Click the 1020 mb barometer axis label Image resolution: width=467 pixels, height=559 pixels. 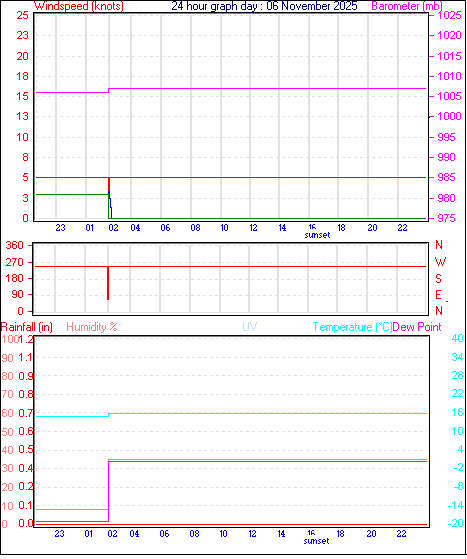450,35
